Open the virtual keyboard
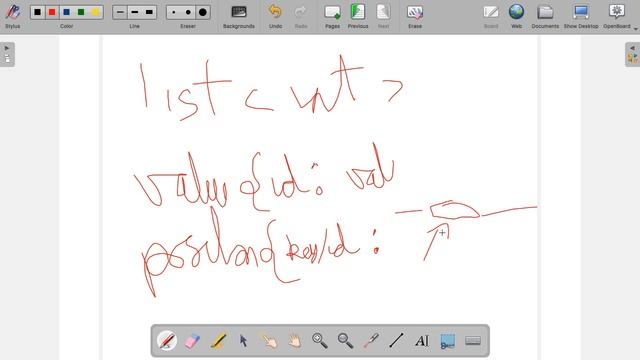 (473, 340)
